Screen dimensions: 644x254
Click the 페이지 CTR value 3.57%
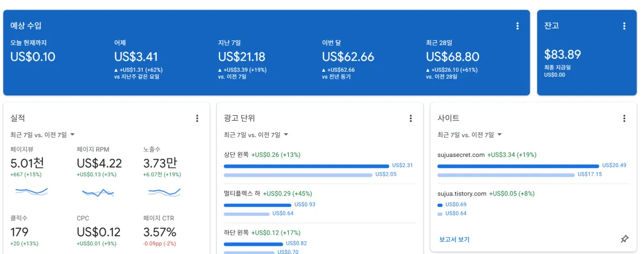[160, 232]
